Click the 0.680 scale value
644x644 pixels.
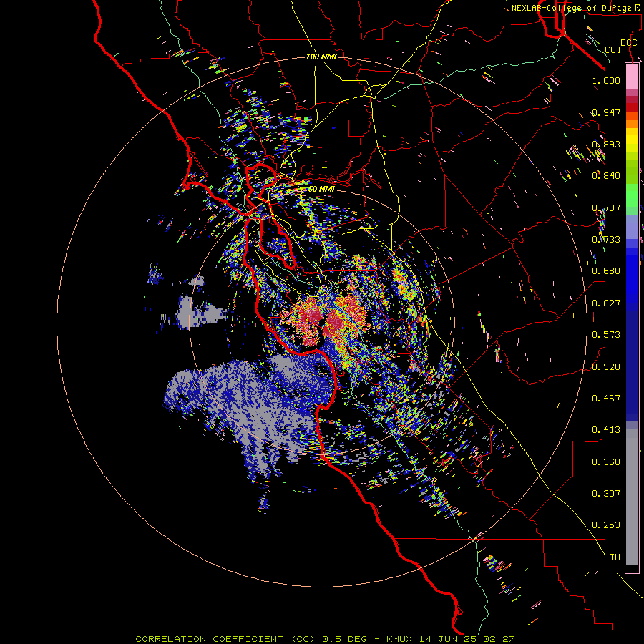tap(606, 271)
